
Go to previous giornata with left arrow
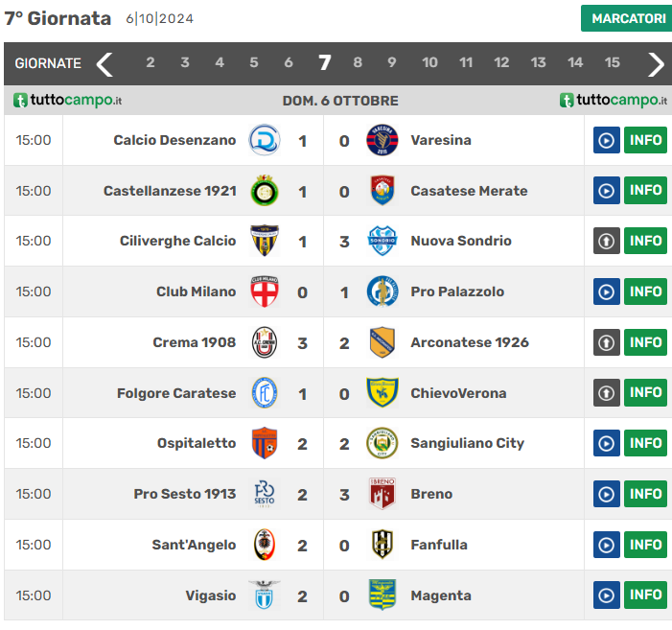point(104,64)
